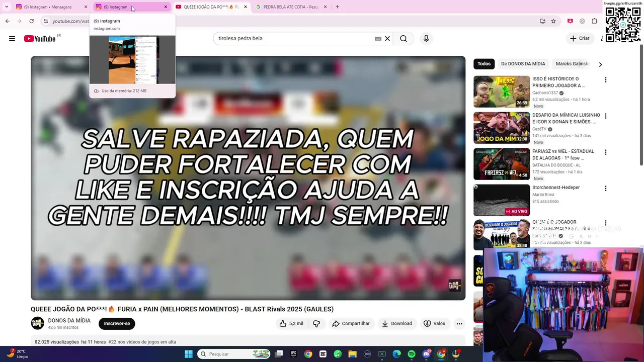Like the video with 5,2 mil
The height and width of the screenshot is (362, 644).
tap(291, 324)
